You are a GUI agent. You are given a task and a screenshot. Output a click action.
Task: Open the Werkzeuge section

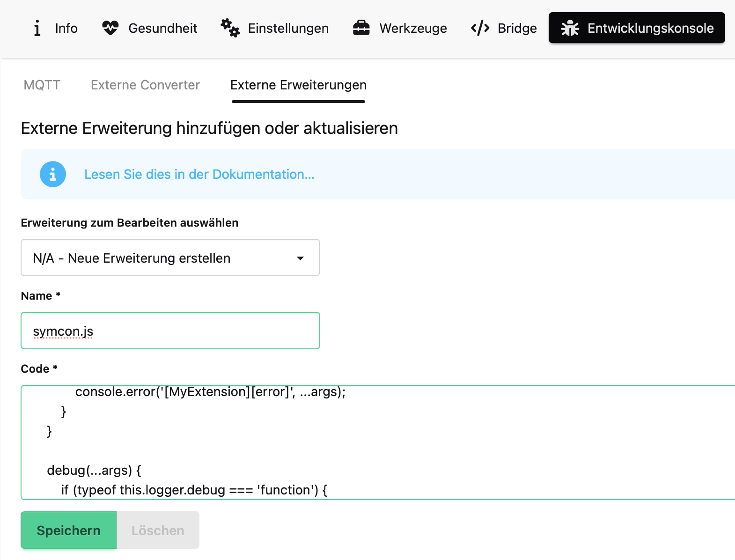(x=413, y=28)
